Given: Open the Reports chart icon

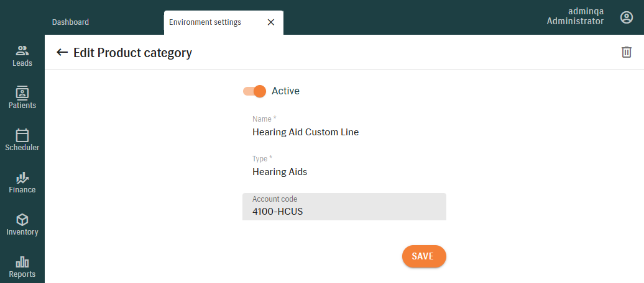Looking at the screenshot, I should (x=22, y=262).
